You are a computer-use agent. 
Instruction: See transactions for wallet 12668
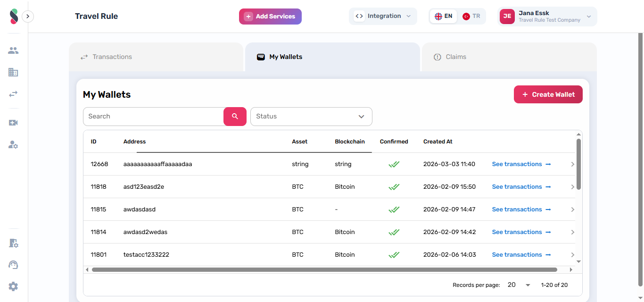tap(521, 164)
